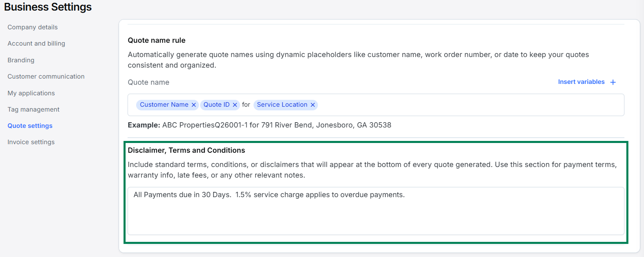Click the Business Settings page heading

(x=48, y=7)
